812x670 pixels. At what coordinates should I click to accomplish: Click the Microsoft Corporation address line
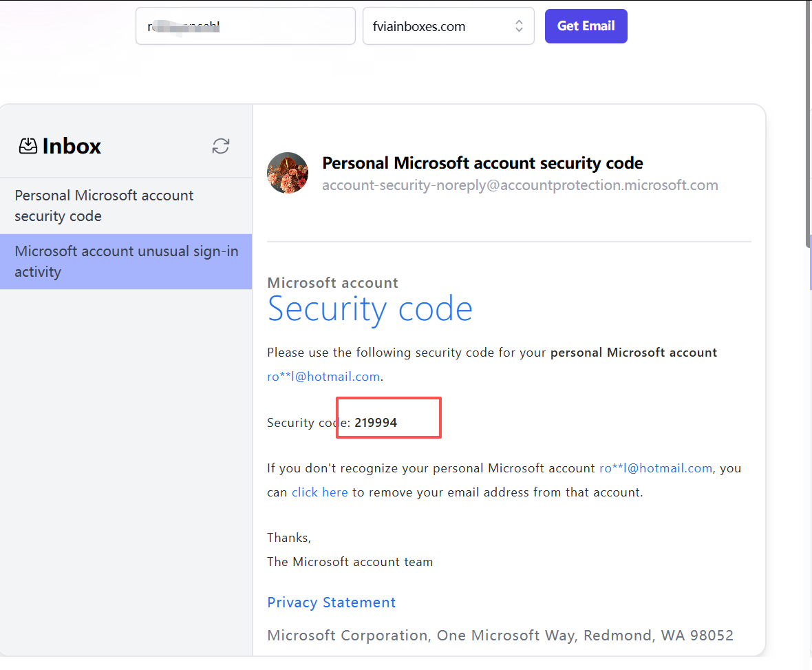tap(500, 635)
